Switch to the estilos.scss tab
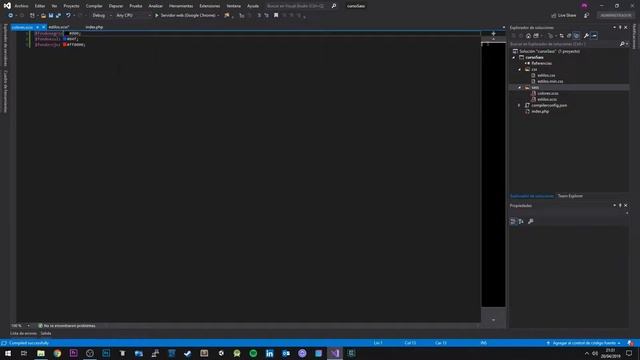The height and width of the screenshot is (360, 640). 59,27
